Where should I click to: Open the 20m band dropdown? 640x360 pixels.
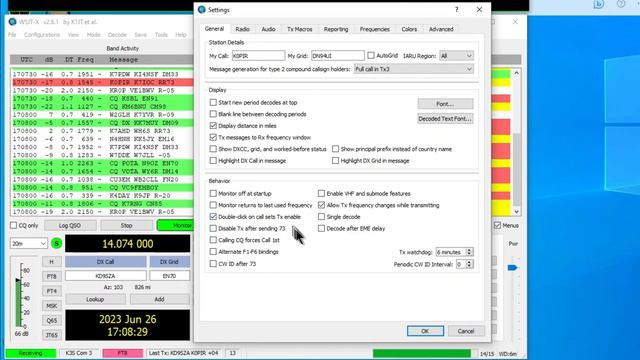[29, 244]
